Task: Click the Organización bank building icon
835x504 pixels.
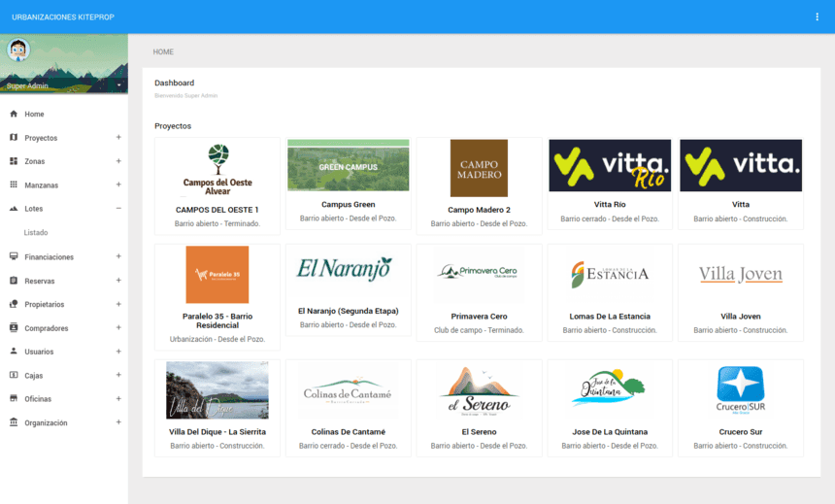Action: (x=14, y=422)
